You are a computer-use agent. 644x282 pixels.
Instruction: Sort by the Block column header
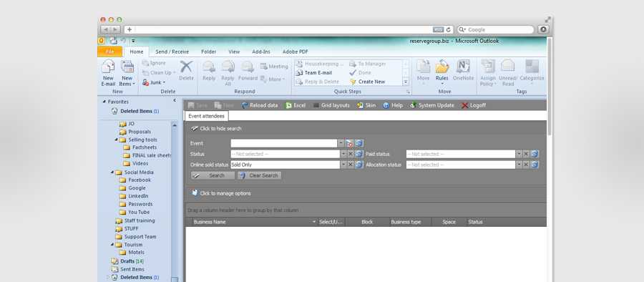367,222
